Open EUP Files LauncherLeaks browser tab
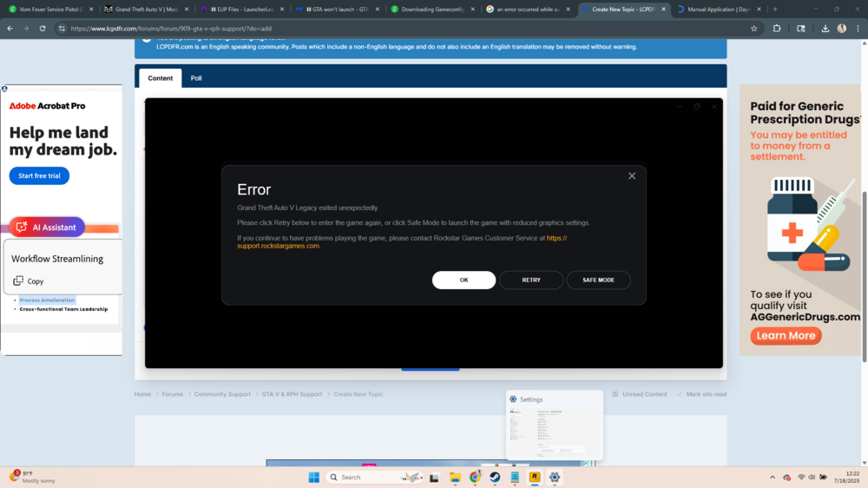868x488 pixels. click(x=242, y=9)
